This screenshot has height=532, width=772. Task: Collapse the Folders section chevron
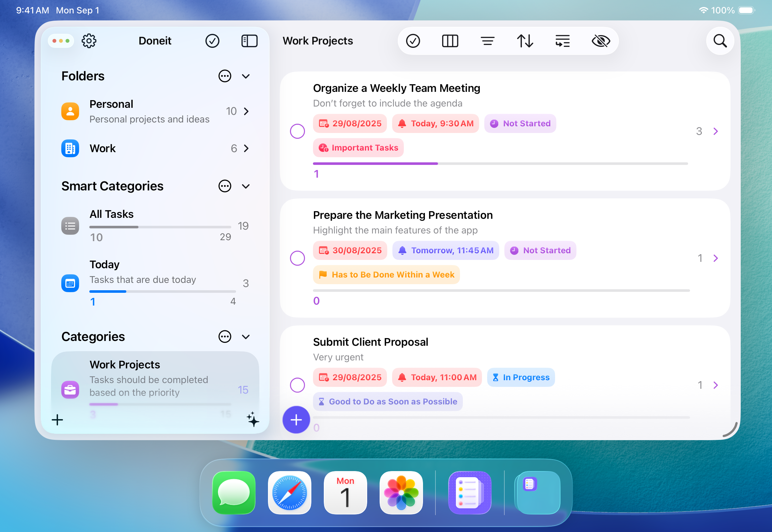246,76
